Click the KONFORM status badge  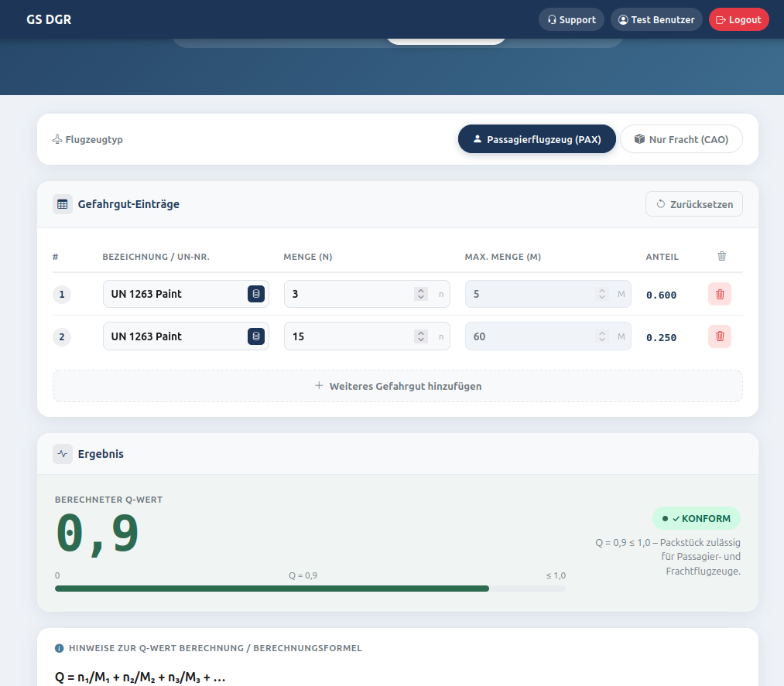click(697, 519)
